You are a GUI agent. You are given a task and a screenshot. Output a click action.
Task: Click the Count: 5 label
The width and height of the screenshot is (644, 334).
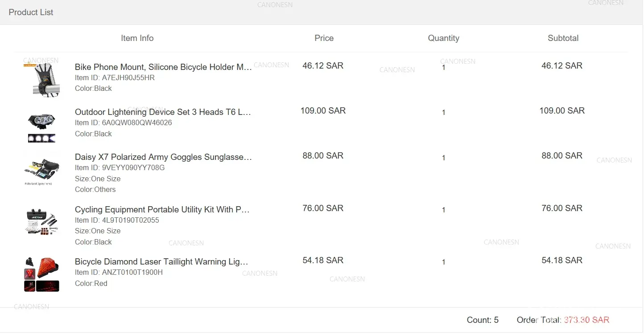pyautogui.click(x=483, y=320)
